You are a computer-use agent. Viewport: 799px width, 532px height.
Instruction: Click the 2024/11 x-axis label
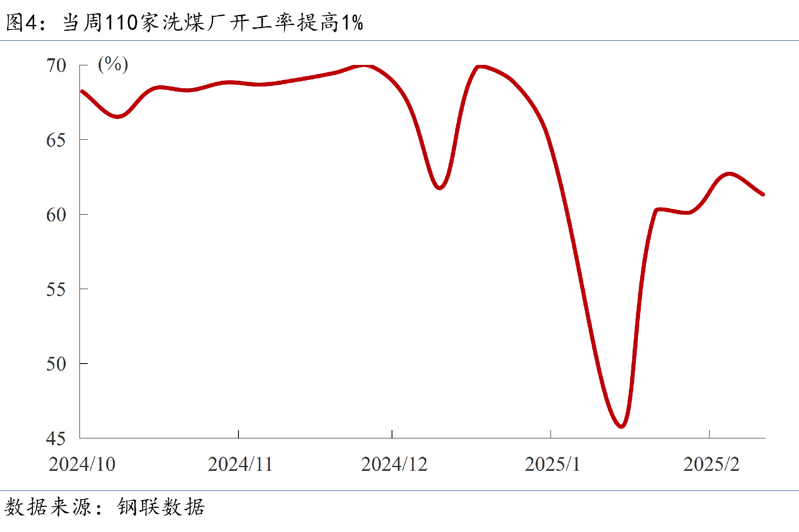(x=240, y=464)
